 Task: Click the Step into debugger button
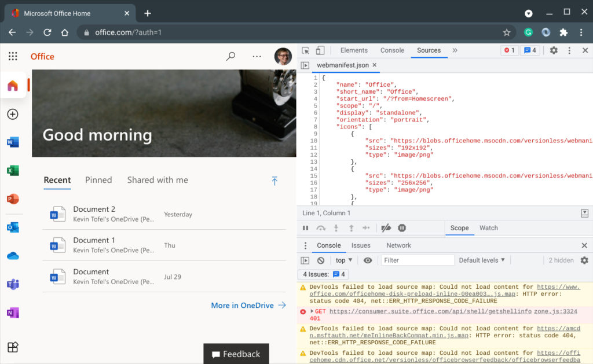pos(336,228)
